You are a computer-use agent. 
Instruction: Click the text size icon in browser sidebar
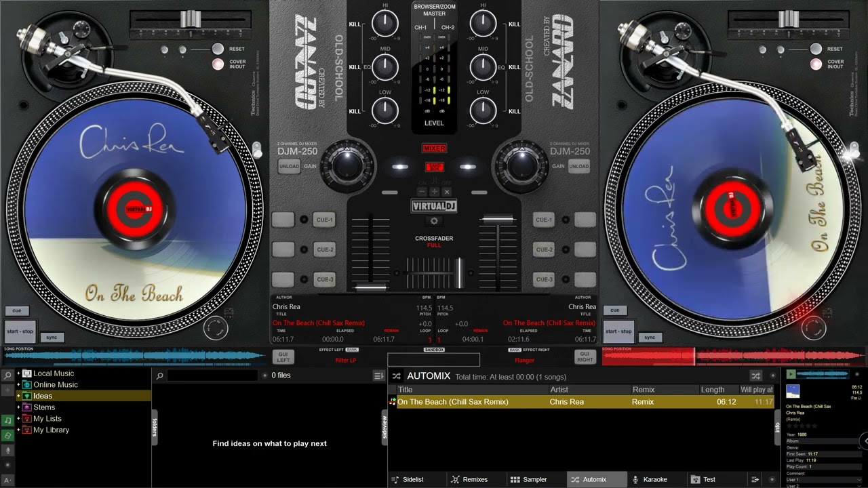[7, 480]
